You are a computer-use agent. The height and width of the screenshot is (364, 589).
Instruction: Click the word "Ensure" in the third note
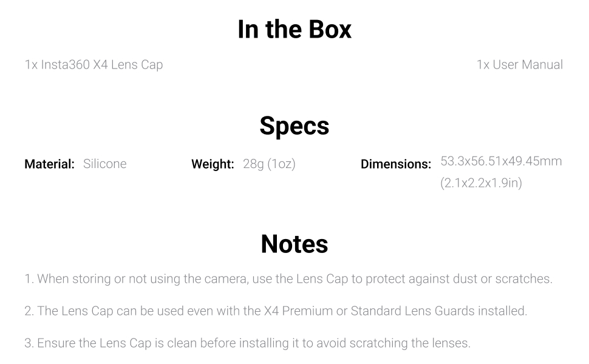[x=56, y=343]
